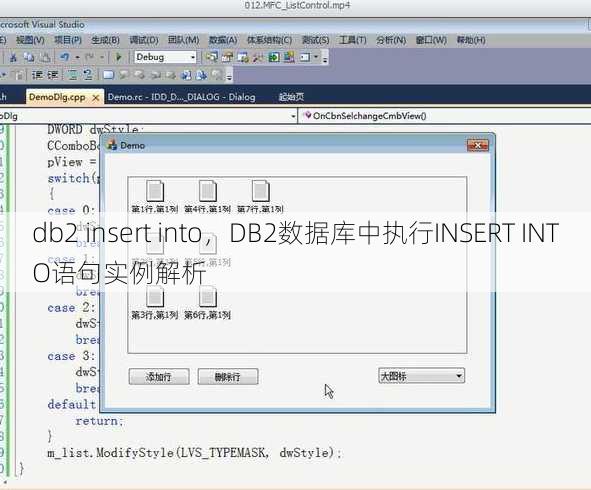
Task: Open the 团队(M) menu
Action: pos(183,40)
